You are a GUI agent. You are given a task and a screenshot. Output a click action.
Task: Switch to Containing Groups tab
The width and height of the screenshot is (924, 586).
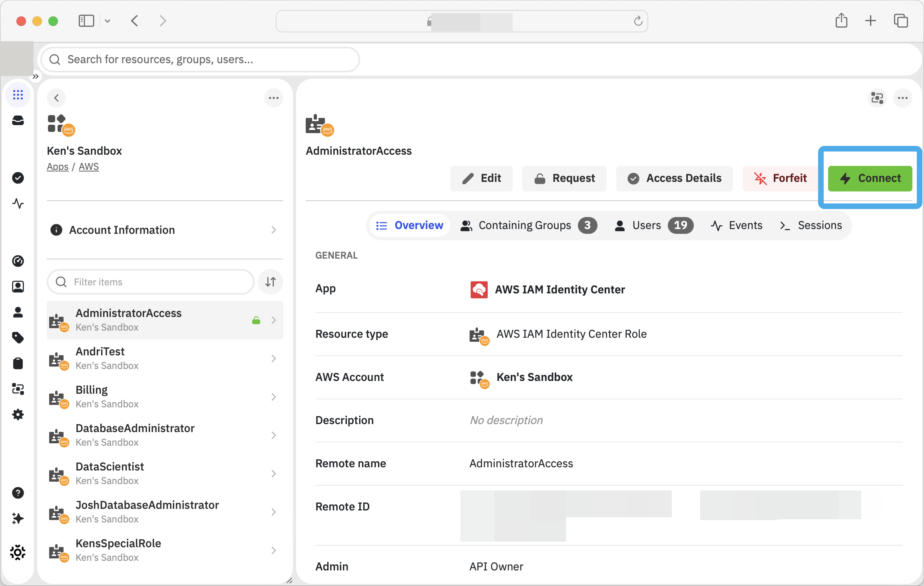coord(528,225)
